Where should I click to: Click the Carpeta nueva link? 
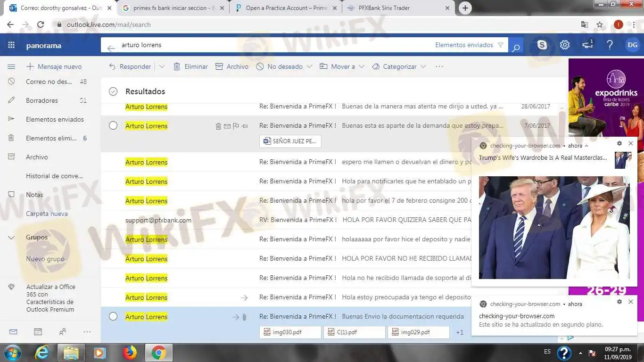[47, 214]
